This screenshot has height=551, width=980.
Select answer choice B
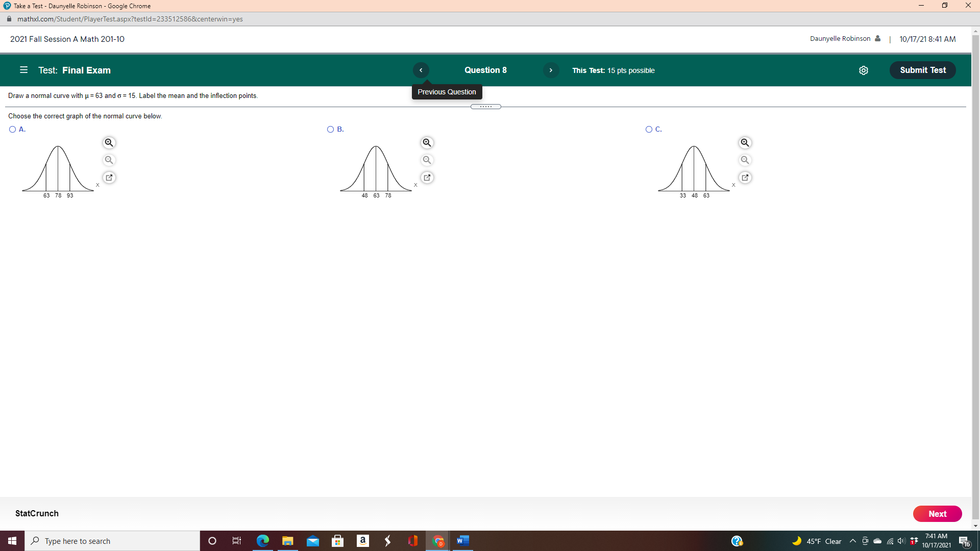tap(330, 129)
